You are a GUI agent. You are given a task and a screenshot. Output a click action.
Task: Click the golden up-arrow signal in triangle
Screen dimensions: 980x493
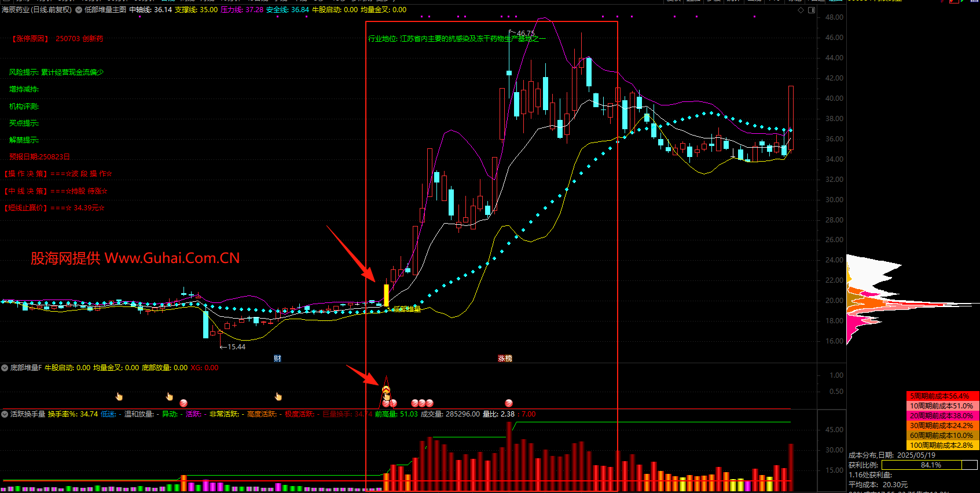(387, 389)
